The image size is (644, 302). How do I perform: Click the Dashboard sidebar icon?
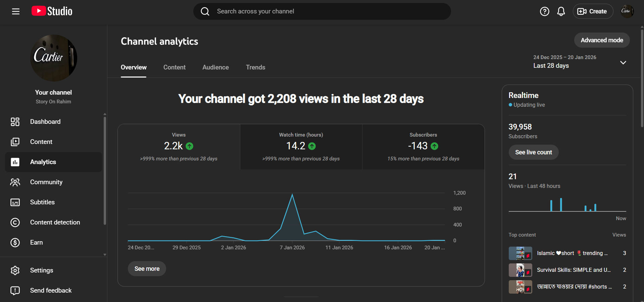(x=15, y=122)
